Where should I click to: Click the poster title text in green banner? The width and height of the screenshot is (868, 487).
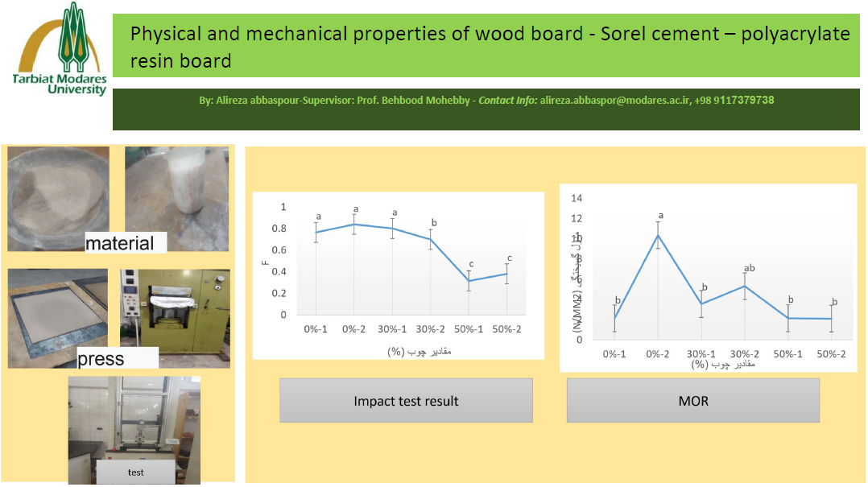[x=490, y=47]
